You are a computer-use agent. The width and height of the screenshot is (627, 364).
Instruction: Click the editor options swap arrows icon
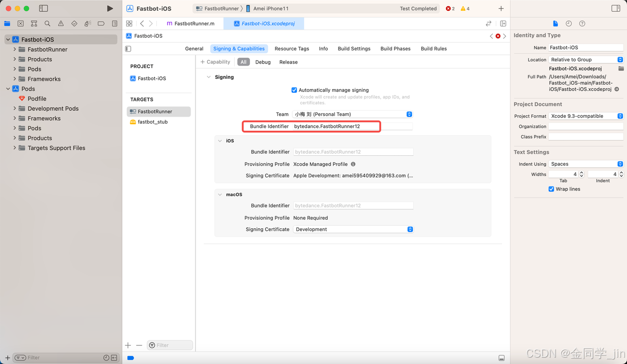click(x=488, y=24)
